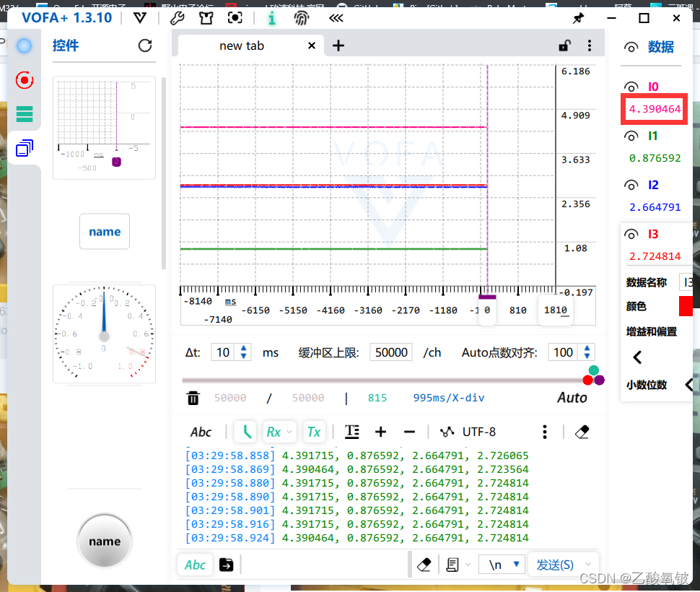Click the 发送(S) send button
The height and width of the screenshot is (592, 700).
click(555, 565)
